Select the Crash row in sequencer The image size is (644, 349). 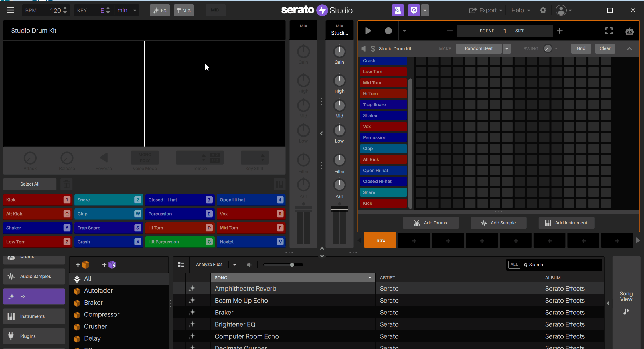coord(383,61)
